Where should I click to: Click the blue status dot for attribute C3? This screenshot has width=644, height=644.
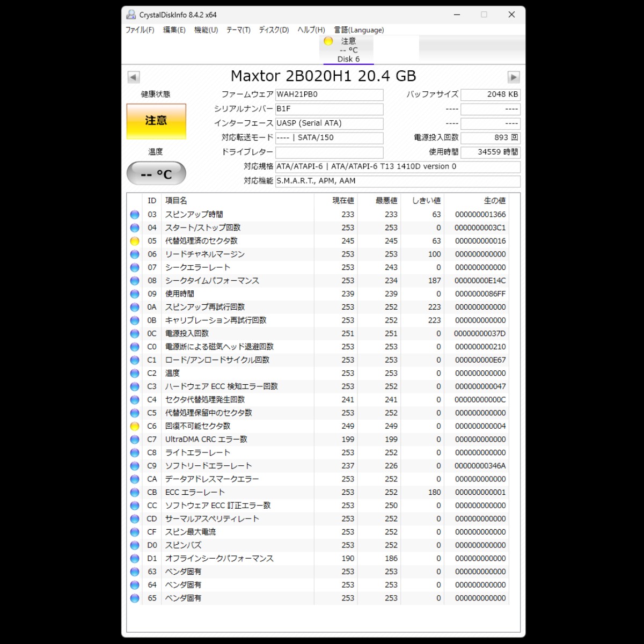[135, 386]
